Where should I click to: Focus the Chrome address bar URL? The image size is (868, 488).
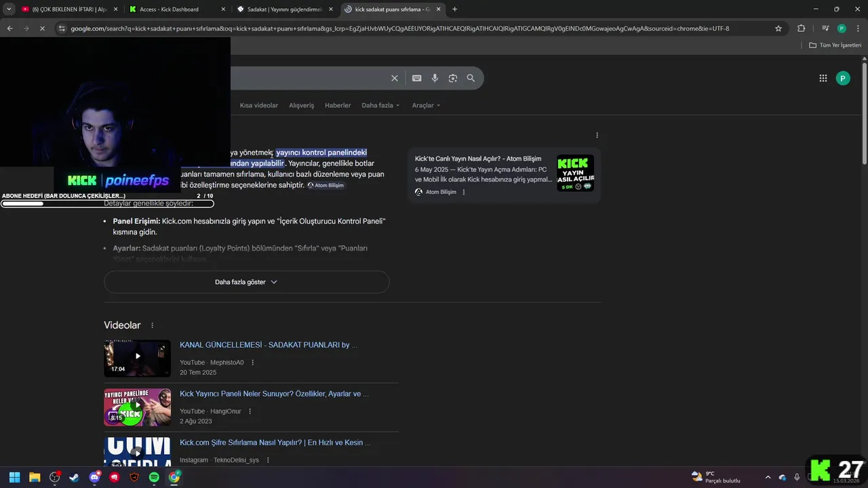[x=400, y=28]
